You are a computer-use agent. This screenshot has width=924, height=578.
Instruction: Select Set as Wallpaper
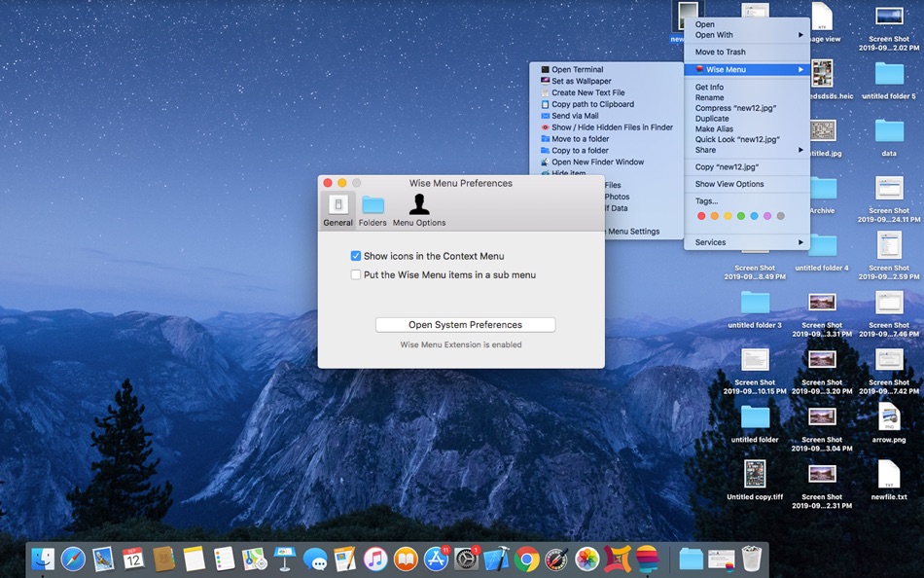pyautogui.click(x=606, y=81)
